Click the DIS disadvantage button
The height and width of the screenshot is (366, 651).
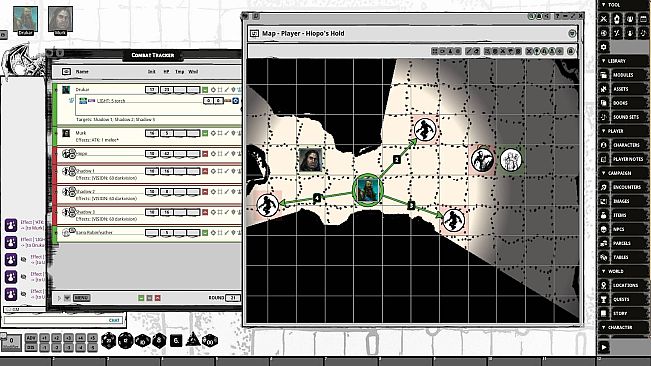pos(31,347)
